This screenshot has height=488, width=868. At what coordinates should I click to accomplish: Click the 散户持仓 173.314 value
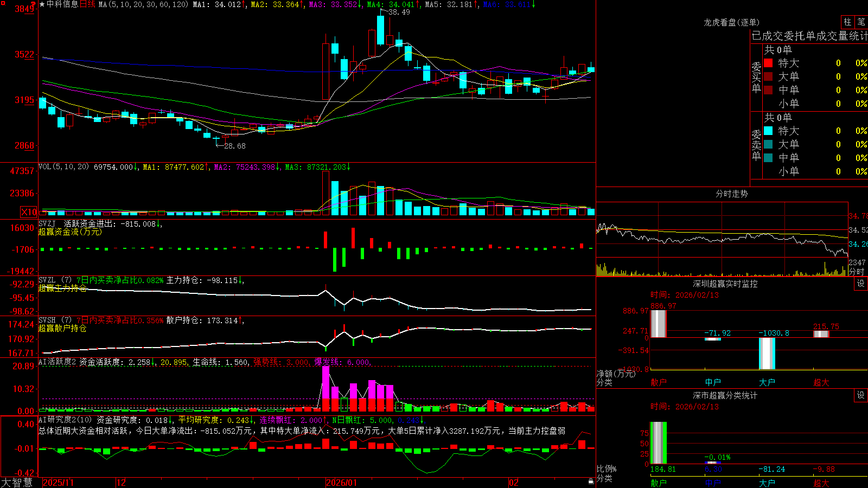click(205, 320)
